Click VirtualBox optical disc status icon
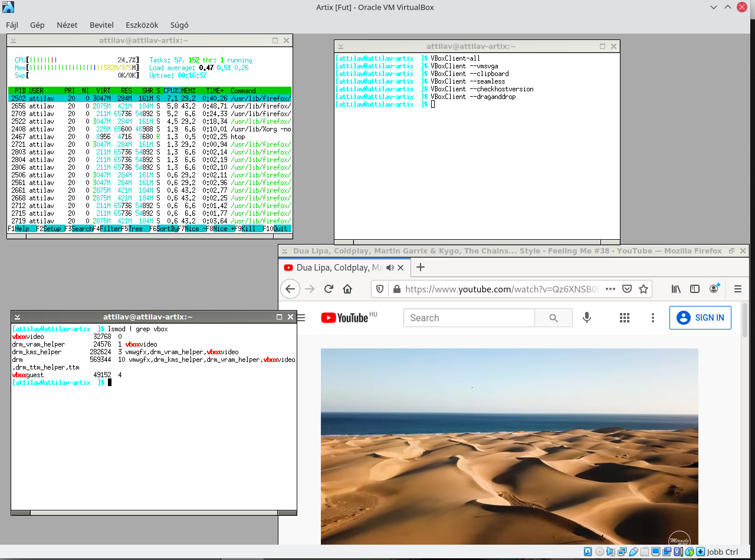 pyautogui.click(x=600, y=552)
